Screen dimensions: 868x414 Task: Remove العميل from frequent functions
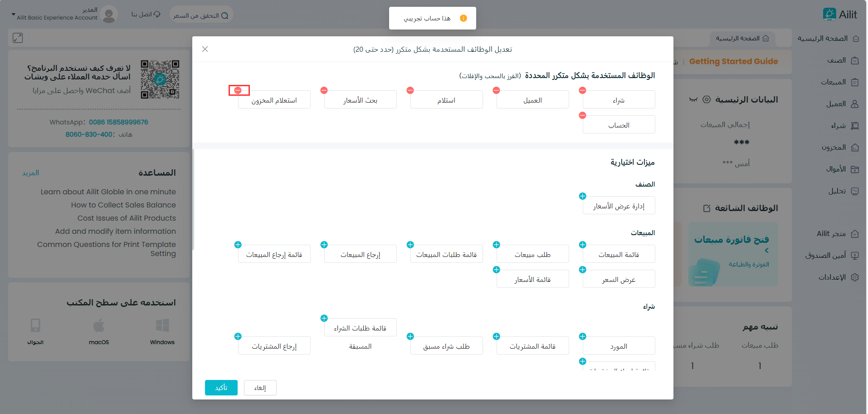click(496, 90)
